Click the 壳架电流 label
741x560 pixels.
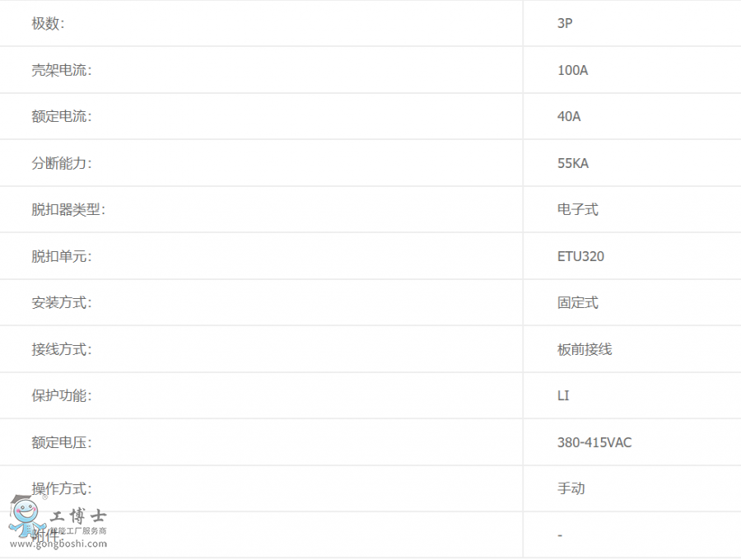[x=62, y=70]
